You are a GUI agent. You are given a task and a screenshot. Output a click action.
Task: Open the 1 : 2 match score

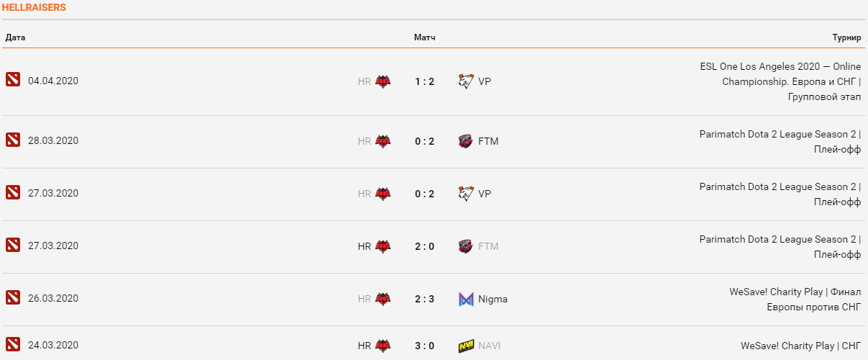(x=424, y=81)
